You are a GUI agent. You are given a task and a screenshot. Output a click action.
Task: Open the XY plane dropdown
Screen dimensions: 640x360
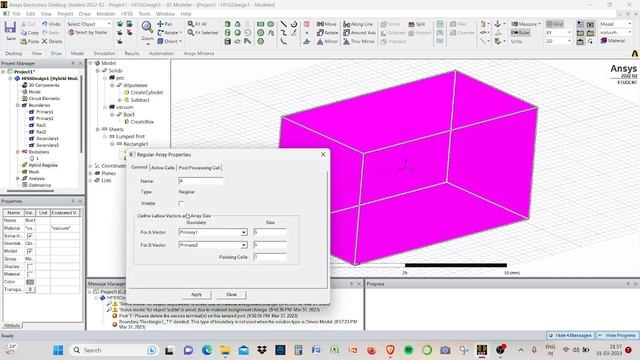pyautogui.click(x=569, y=33)
